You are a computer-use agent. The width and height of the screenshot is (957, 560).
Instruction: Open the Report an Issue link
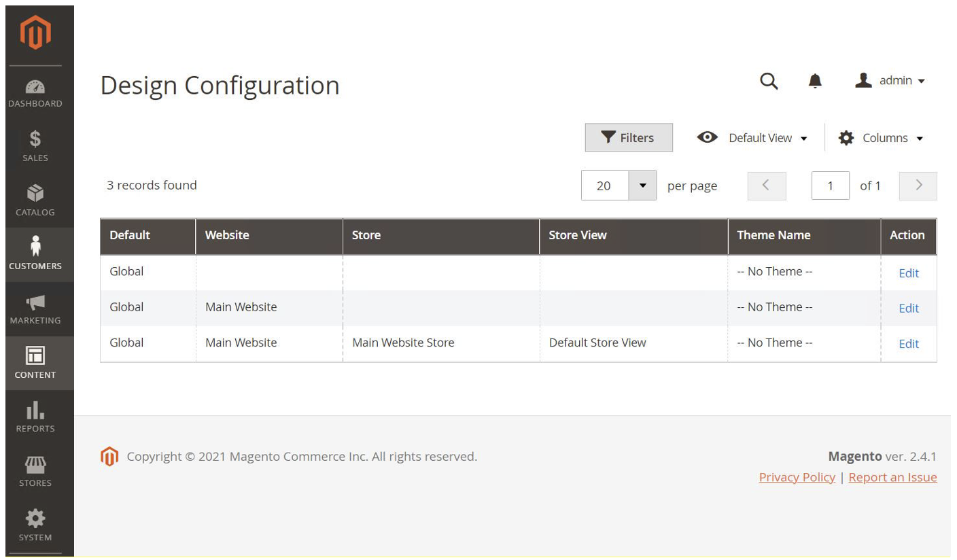[892, 477]
